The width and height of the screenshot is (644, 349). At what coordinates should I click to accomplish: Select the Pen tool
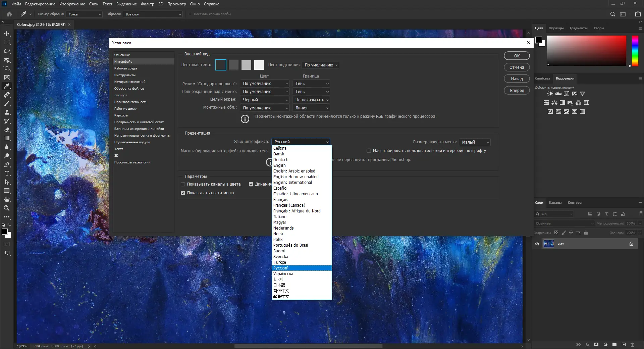point(7,165)
